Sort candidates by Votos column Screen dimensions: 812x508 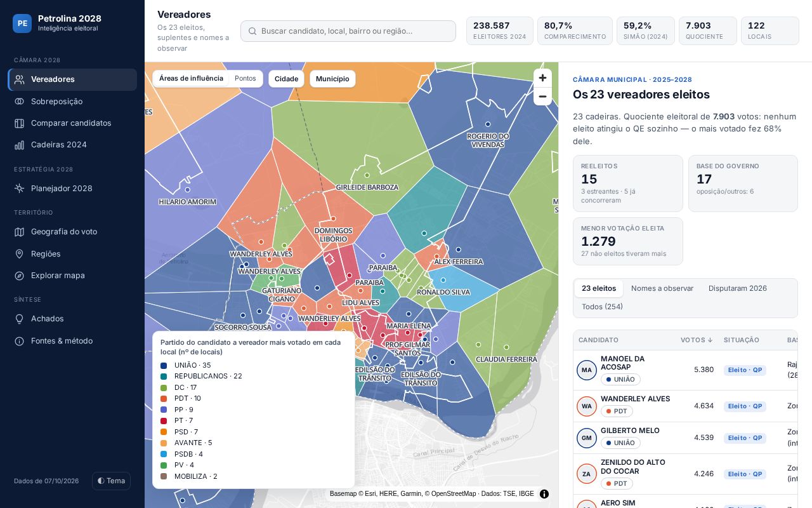click(x=697, y=340)
